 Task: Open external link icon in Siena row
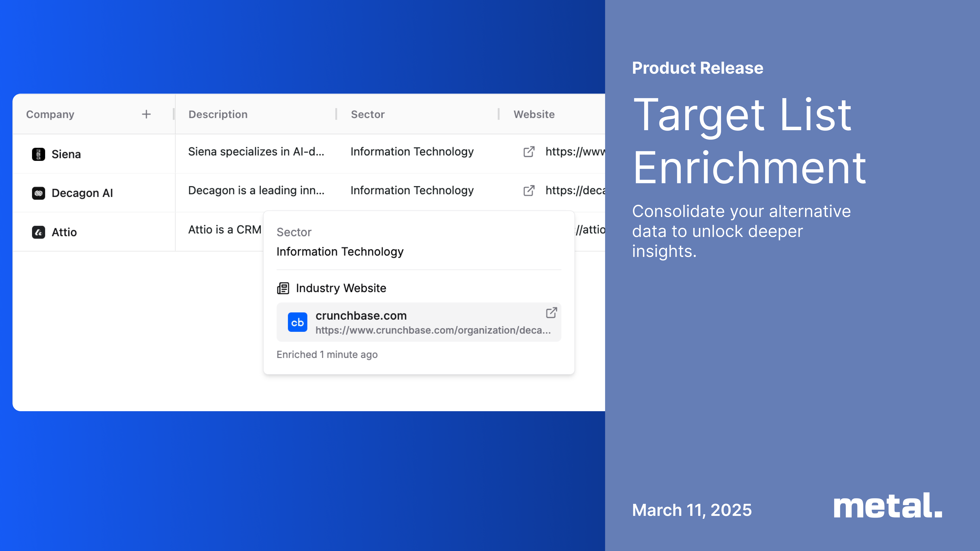pyautogui.click(x=529, y=152)
